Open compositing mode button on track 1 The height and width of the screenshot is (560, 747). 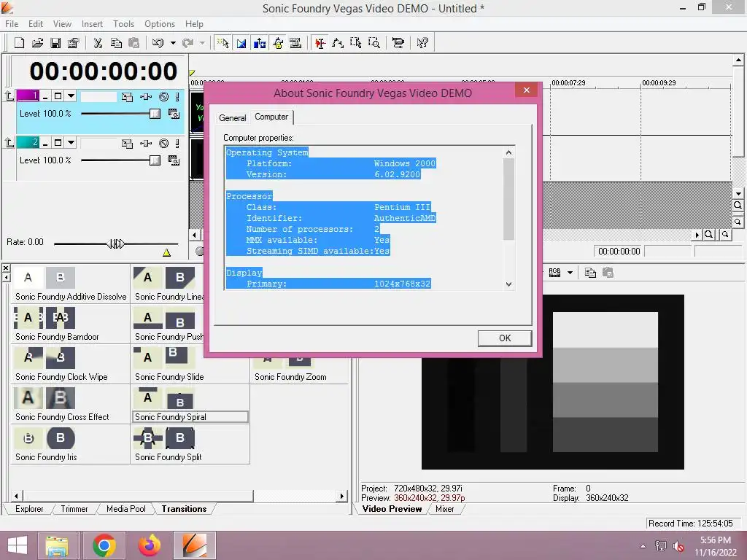click(174, 114)
